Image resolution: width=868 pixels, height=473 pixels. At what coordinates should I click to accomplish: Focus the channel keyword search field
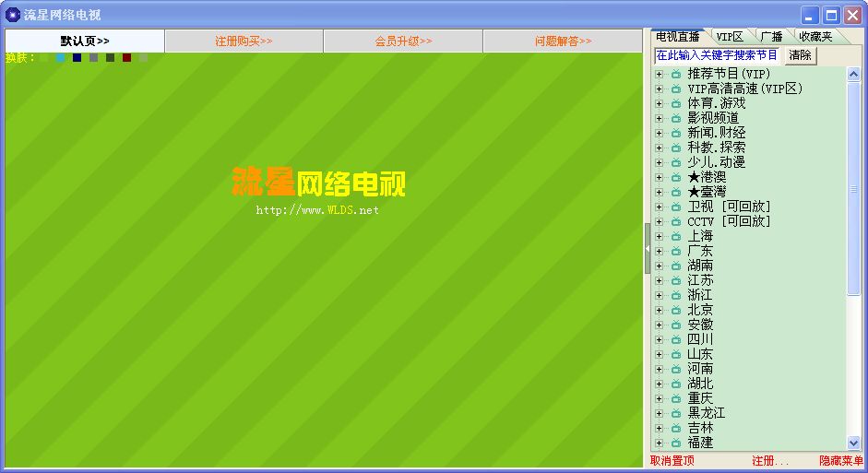coord(717,55)
